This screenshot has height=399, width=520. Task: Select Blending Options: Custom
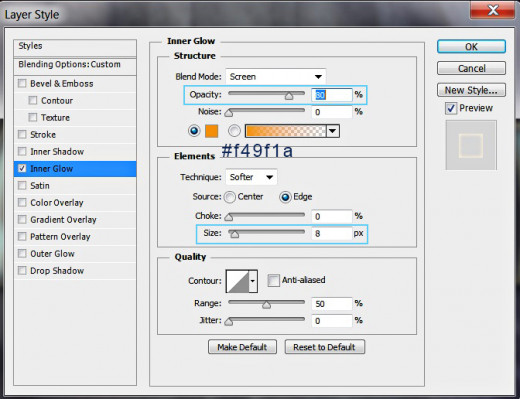[75, 66]
